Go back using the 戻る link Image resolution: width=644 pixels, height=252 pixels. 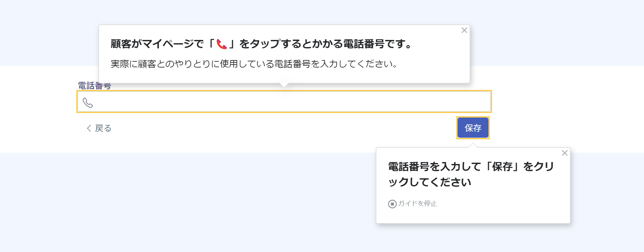pos(103,128)
